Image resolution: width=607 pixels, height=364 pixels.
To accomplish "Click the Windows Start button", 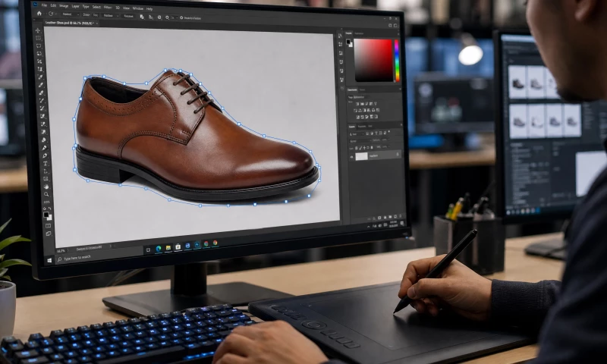I will point(49,260).
